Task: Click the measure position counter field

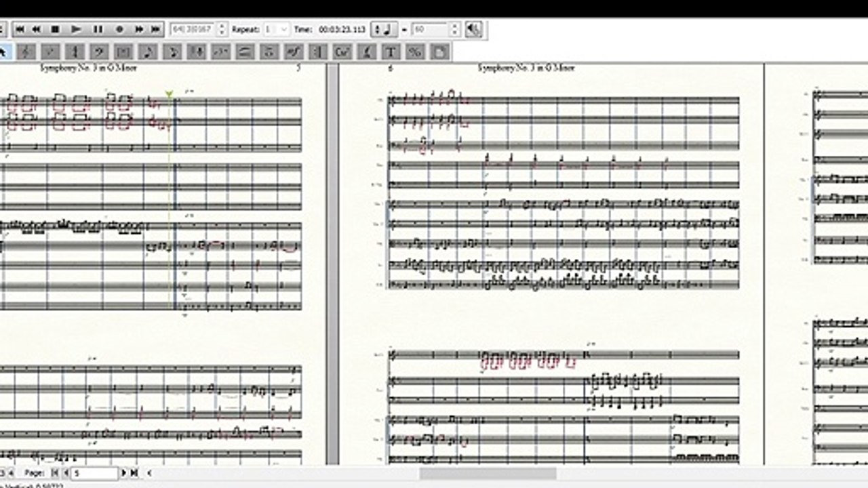Action: point(192,30)
